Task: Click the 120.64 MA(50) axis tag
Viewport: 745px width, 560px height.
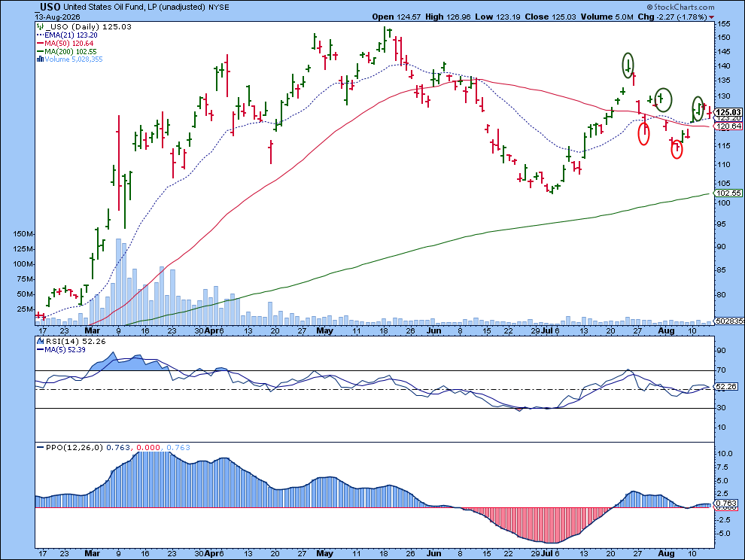Action: tap(728, 126)
